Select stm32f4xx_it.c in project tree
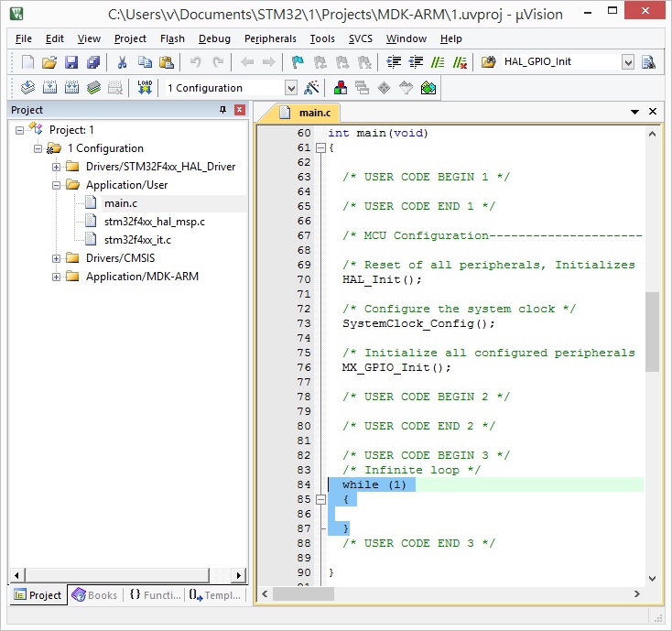Image resolution: width=672 pixels, height=631 pixels. click(137, 240)
